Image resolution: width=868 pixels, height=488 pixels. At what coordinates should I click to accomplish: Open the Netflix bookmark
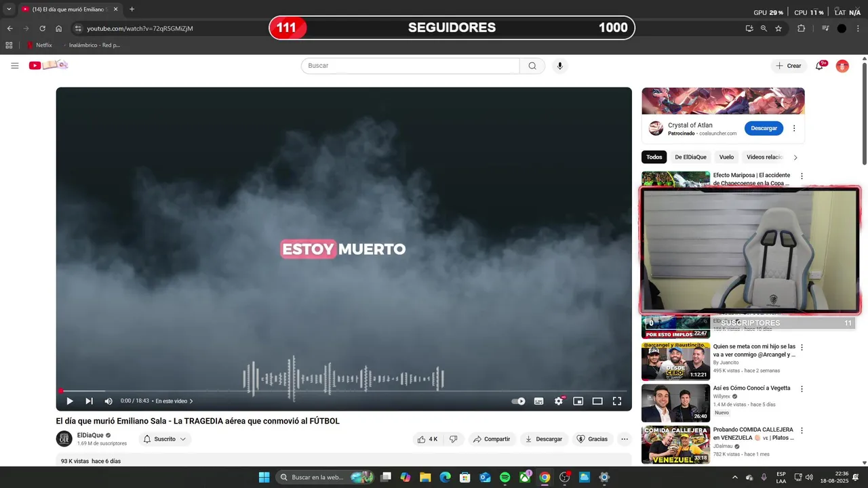(40, 45)
